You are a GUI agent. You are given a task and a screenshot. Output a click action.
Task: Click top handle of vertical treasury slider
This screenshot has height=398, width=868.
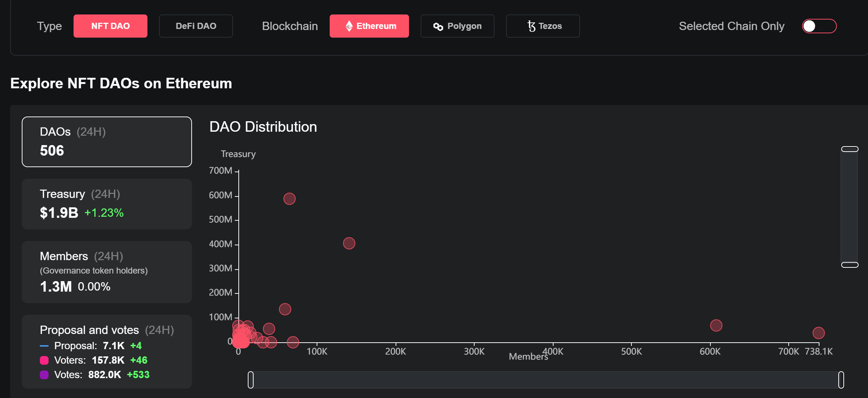(850, 149)
